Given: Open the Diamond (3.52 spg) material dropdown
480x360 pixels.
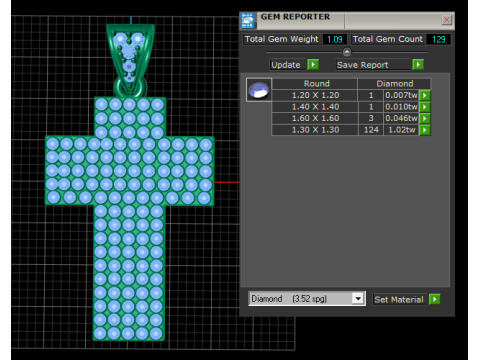Looking at the screenshot, I should click(358, 299).
